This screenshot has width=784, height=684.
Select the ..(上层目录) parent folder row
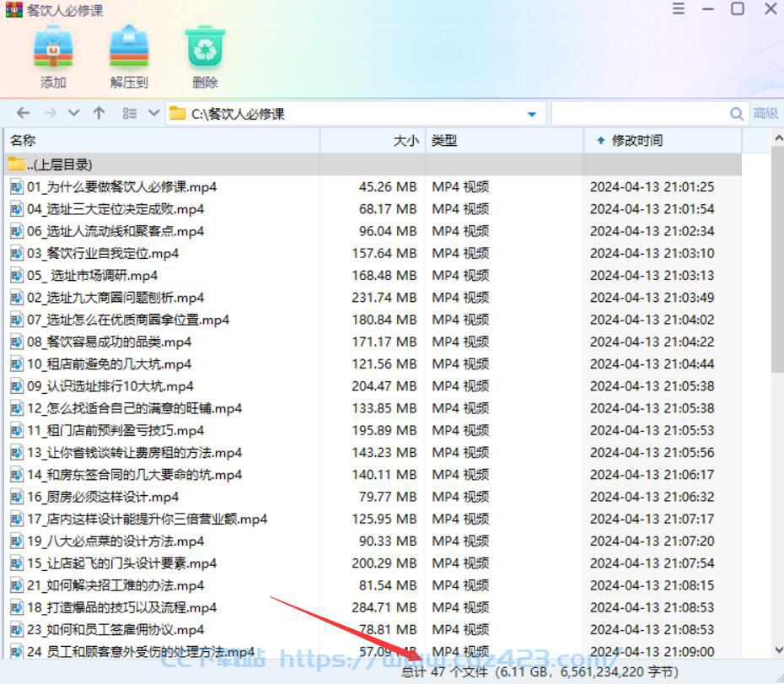tap(373, 164)
